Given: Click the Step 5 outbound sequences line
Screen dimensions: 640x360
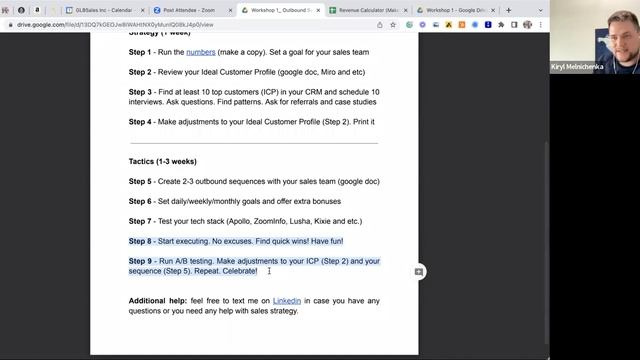Looking at the screenshot, I should (254, 182).
